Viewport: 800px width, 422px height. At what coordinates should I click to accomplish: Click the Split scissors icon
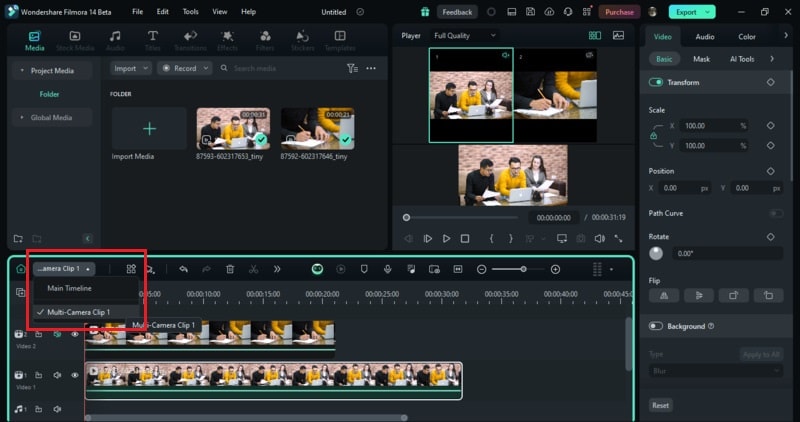coord(254,269)
